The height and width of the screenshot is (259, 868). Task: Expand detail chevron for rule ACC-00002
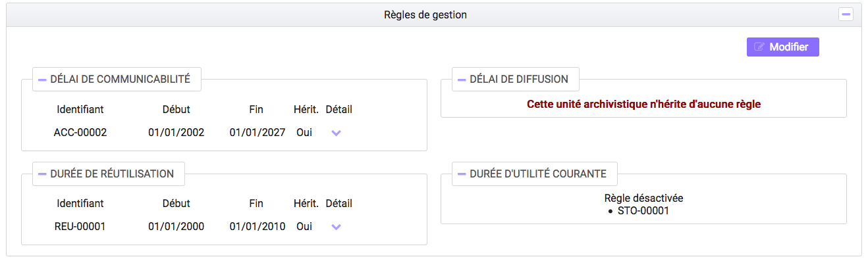(x=336, y=133)
